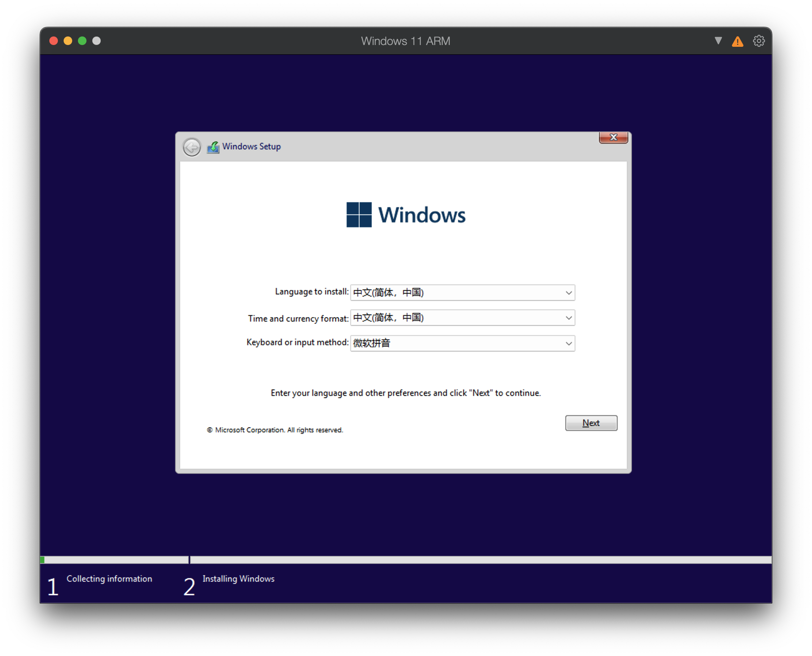Click the down-pointing triangle in title bar
Image resolution: width=812 pixels, height=656 pixels.
tap(718, 40)
